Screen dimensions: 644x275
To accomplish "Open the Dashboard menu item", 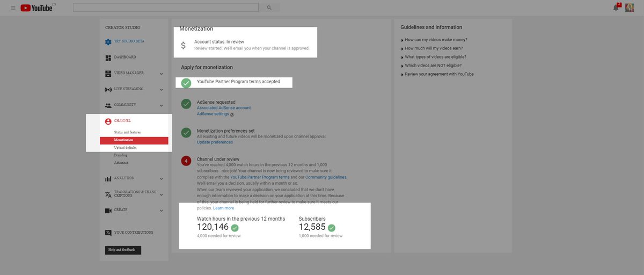I will (x=125, y=57).
